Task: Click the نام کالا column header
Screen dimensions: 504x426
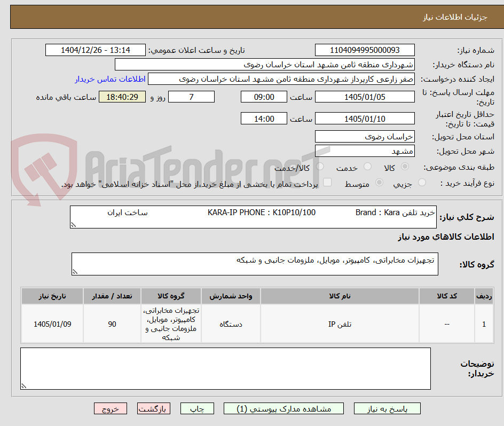Action: [x=340, y=296]
